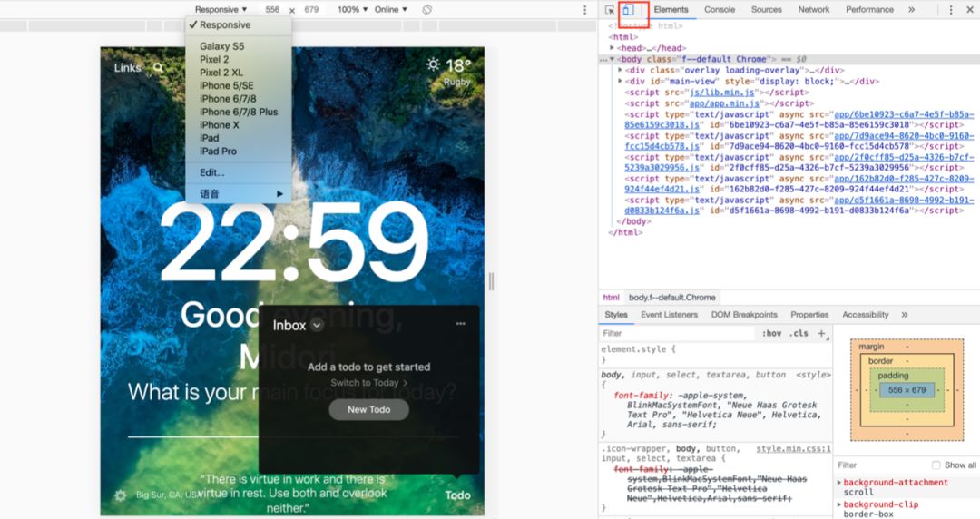
Task: Open the weather sun icon widget
Action: pos(433,64)
